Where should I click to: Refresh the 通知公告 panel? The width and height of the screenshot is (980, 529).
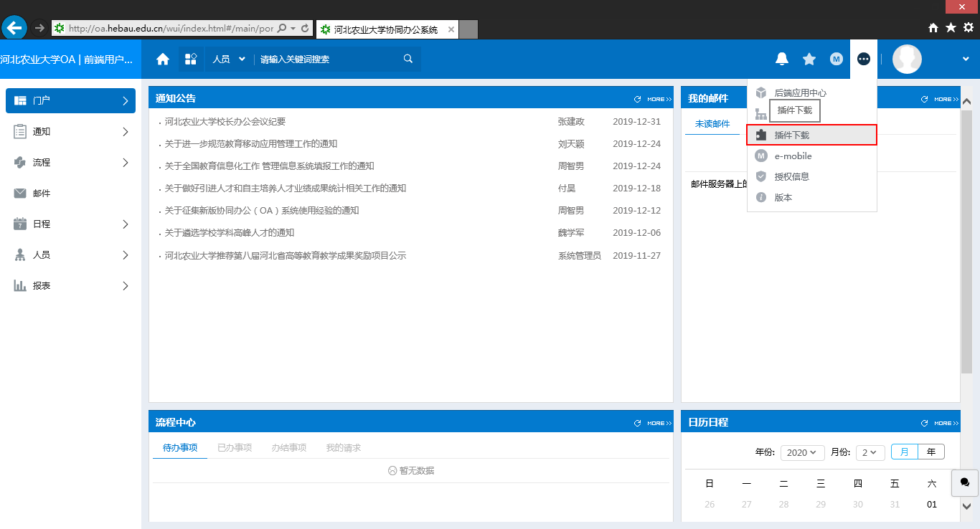(x=637, y=99)
